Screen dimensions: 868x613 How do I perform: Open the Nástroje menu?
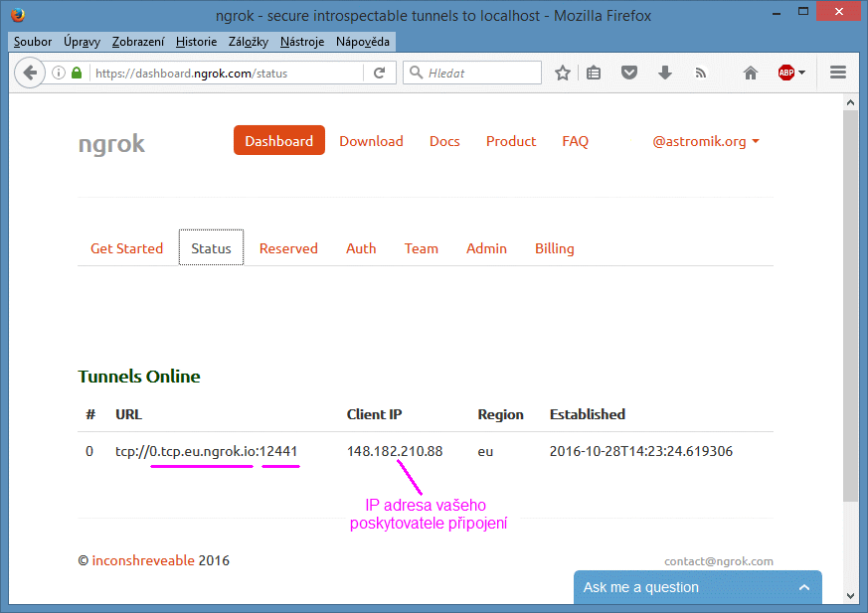point(301,42)
